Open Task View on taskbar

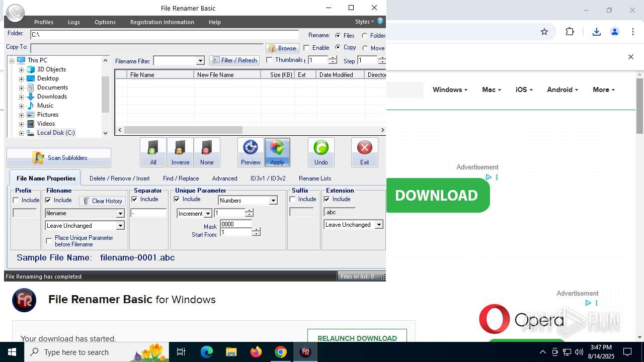(x=181, y=352)
